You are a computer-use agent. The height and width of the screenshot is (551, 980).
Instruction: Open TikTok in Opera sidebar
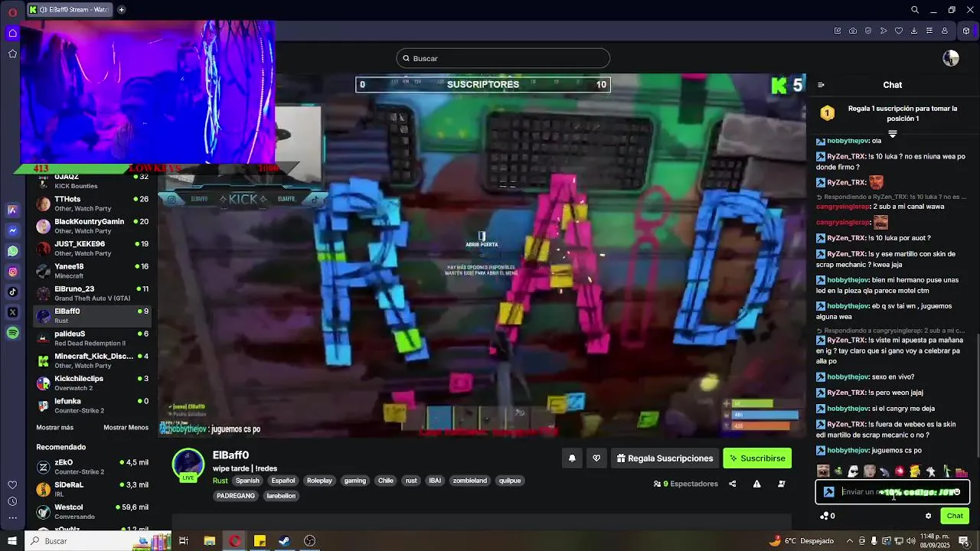click(12, 292)
